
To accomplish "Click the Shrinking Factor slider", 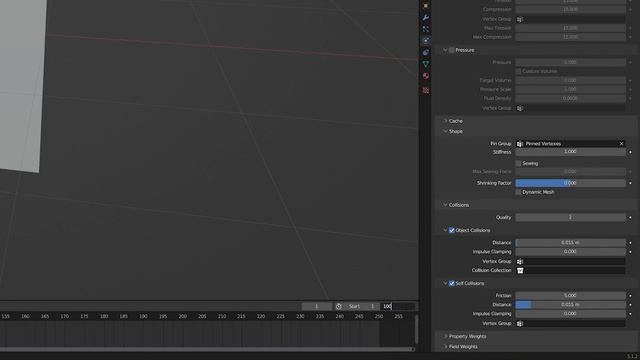I will coord(570,183).
